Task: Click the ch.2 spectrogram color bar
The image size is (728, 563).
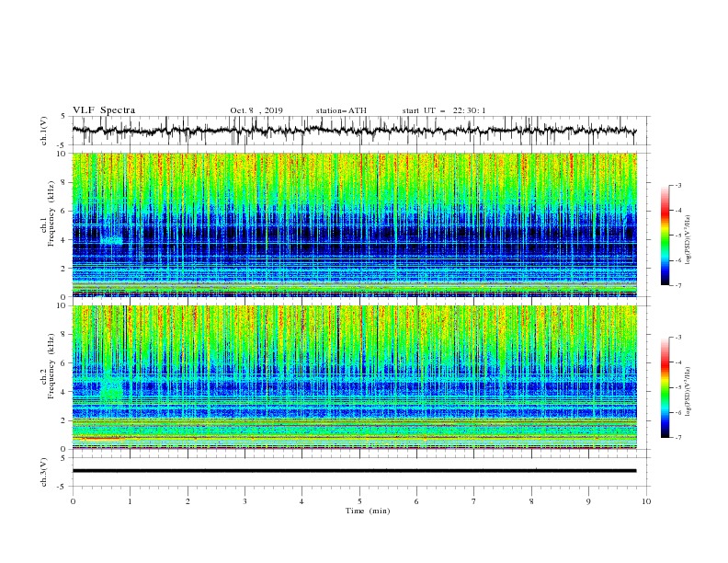Action: (x=665, y=387)
